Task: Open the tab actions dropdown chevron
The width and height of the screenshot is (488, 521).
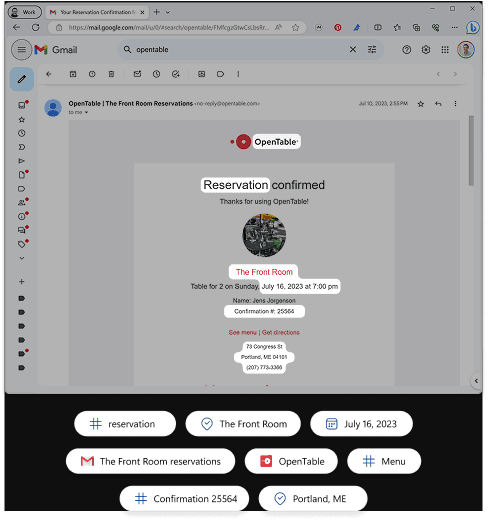Action: pyautogui.click(x=168, y=12)
